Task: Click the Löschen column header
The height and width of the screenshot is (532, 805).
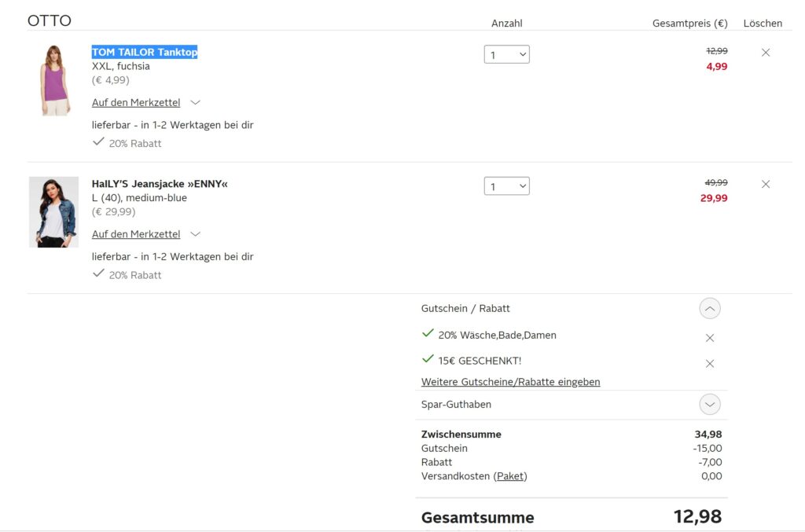Action: click(763, 23)
